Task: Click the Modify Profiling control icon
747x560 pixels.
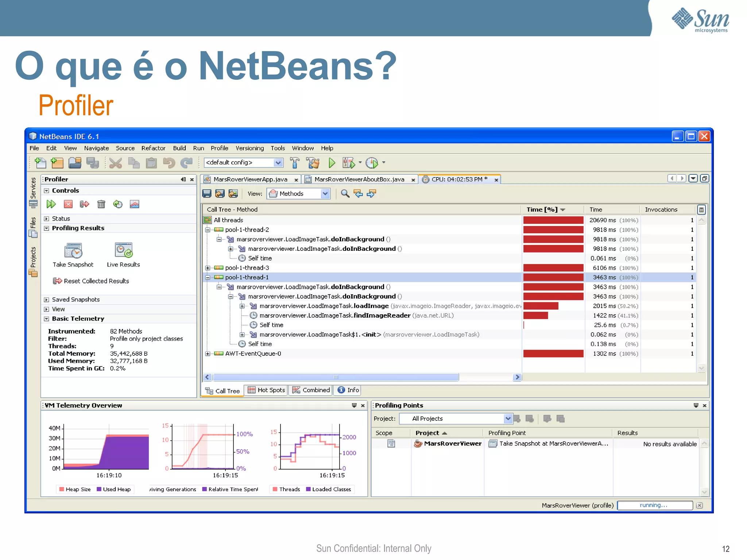Action: [118, 204]
